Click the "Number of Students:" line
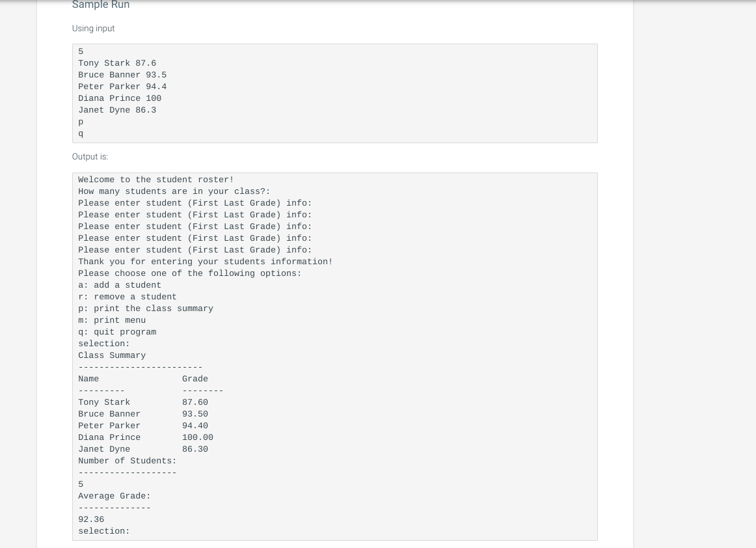Image resolution: width=756 pixels, height=548 pixels. (127, 461)
